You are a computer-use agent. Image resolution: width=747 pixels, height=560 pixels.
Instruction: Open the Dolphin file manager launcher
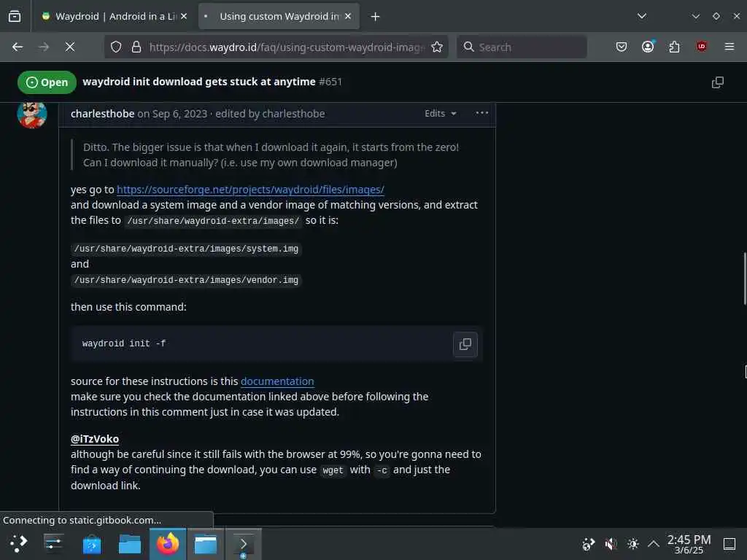point(130,544)
